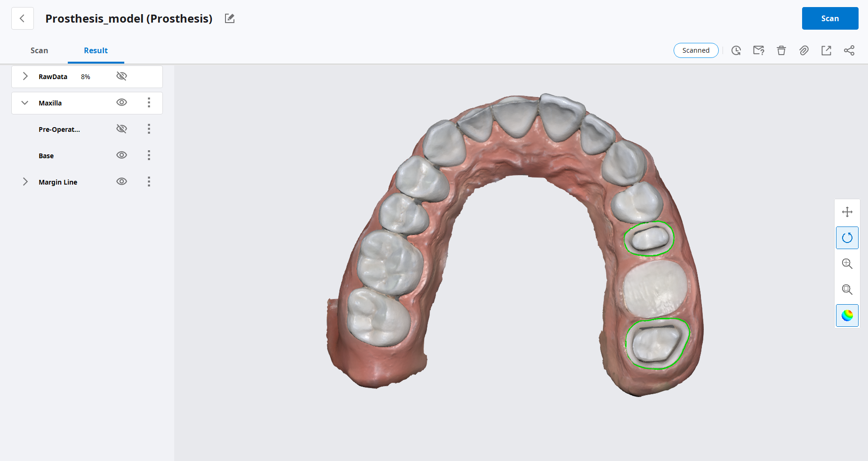
Task: Hide the Maxilla layer
Action: tap(121, 103)
